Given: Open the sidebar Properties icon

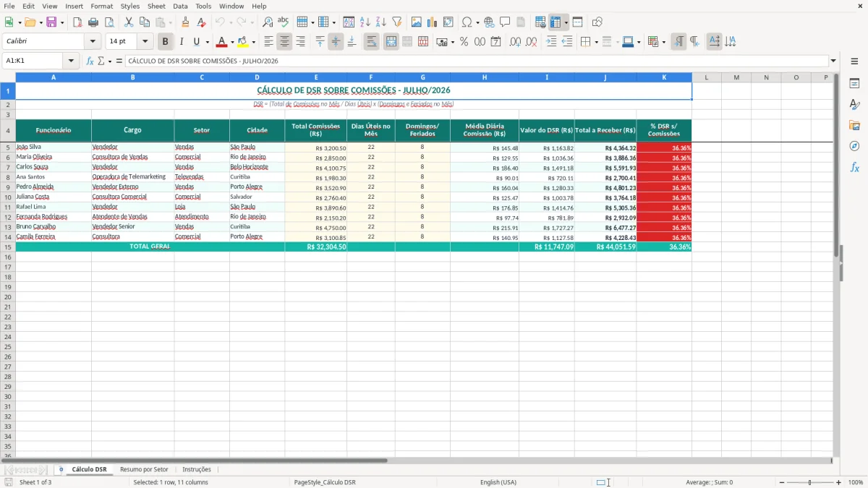Looking at the screenshot, I should (854, 83).
